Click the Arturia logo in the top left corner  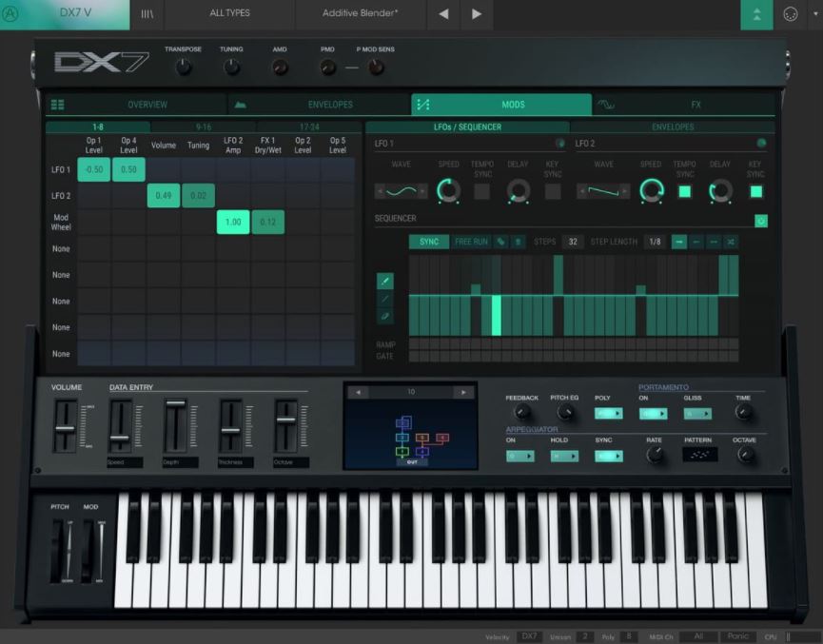(x=12, y=12)
